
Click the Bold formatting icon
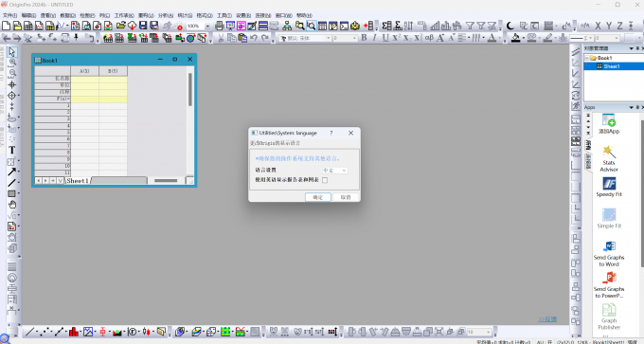364,38
